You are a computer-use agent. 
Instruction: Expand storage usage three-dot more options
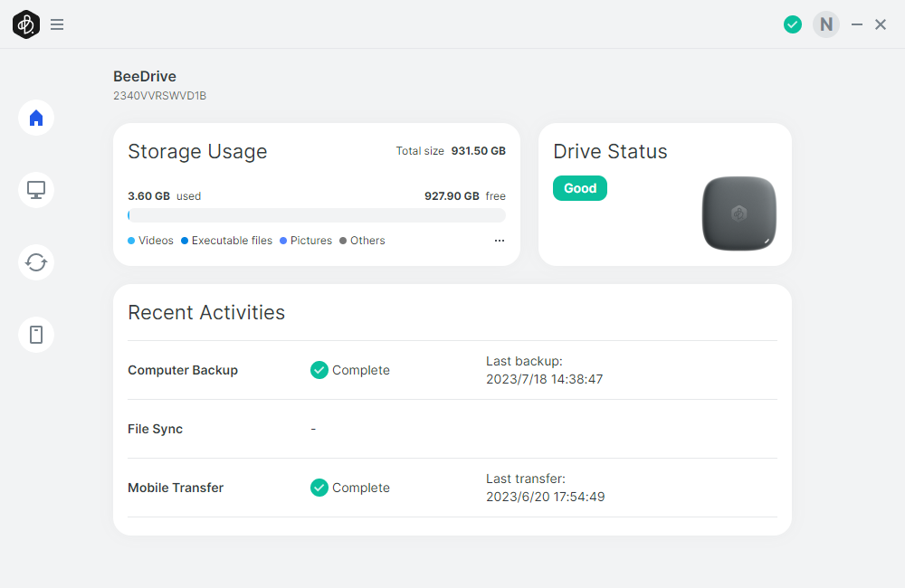(x=500, y=241)
